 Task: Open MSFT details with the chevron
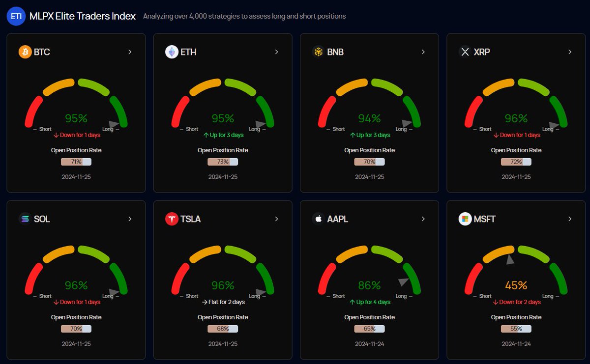coord(569,219)
